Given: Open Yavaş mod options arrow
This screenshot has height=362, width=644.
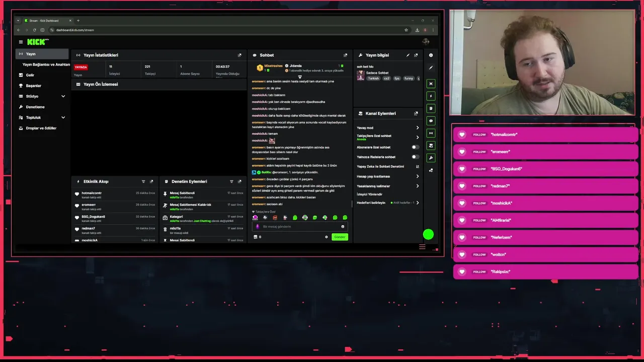Looking at the screenshot, I should point(417,128).
